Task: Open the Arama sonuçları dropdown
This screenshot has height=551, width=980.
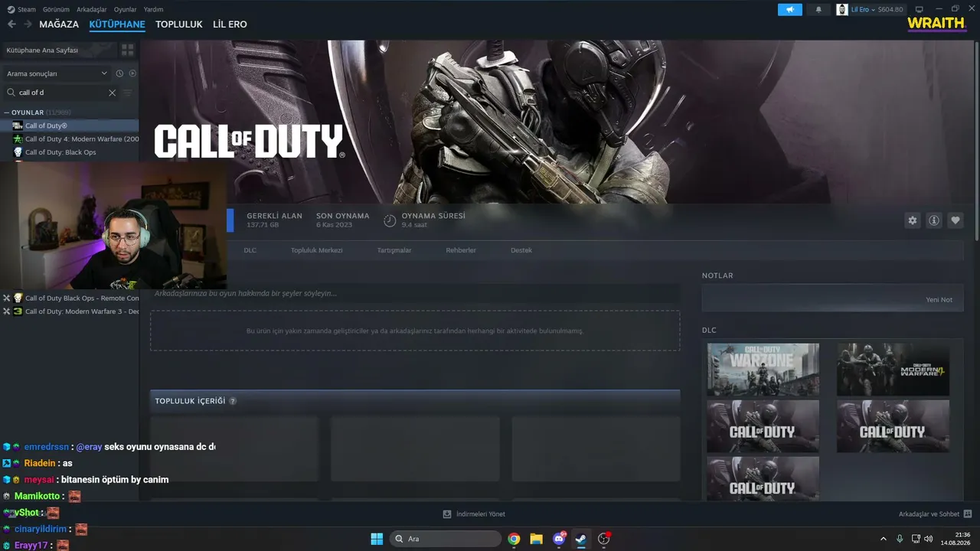Action: [x=57, y=73]
